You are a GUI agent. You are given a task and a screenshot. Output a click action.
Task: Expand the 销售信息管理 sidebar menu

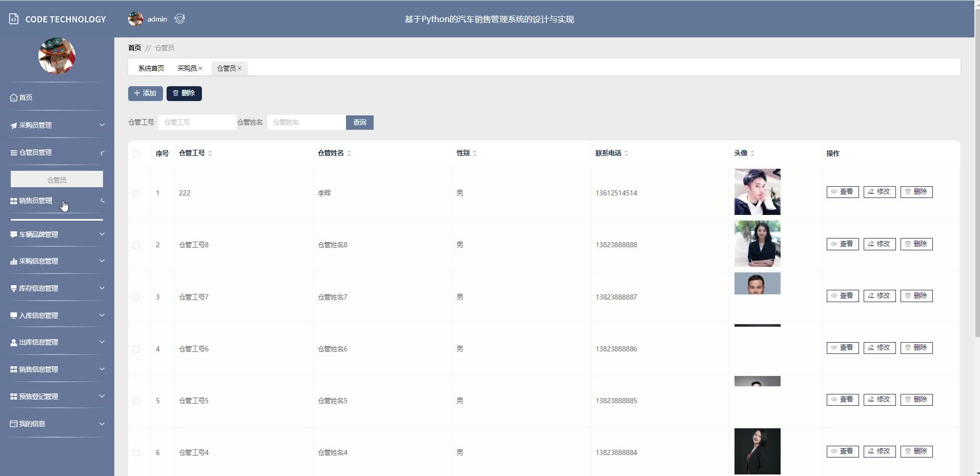click(102, 369)
